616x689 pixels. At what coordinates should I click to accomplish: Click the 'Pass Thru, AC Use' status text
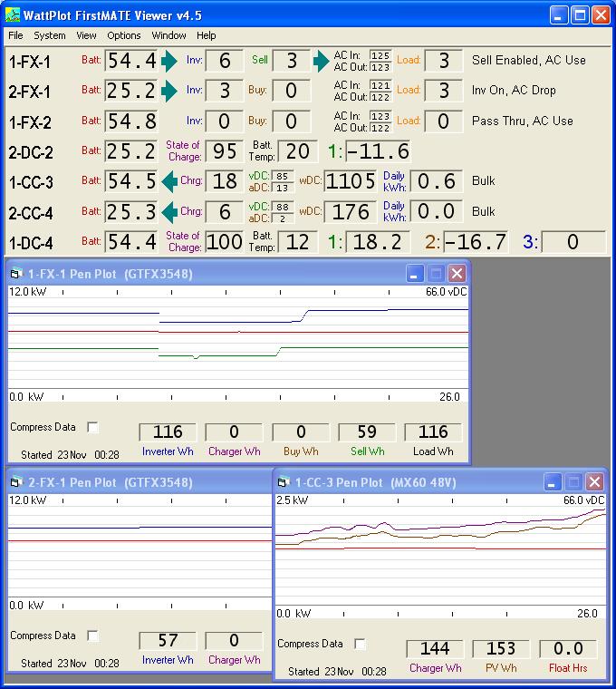click(x=523, y=121)
